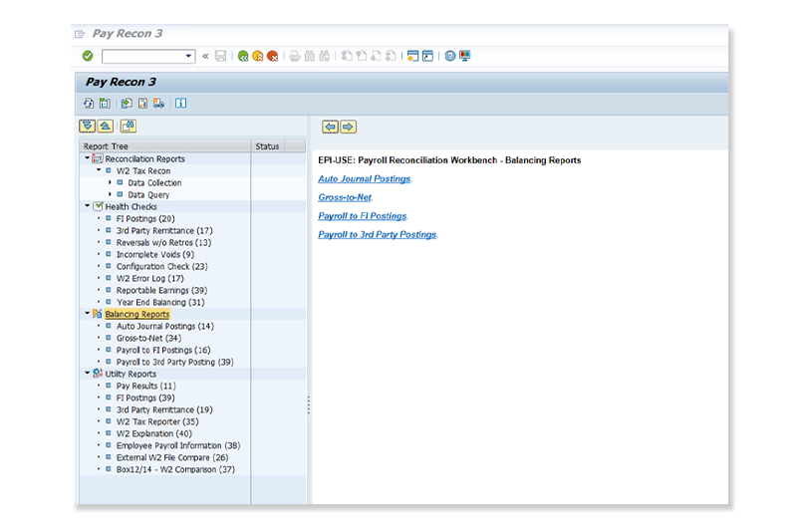Viewport: 797px width, 532px height.
Task: Open the Auto Journal Postings link
Action: tap(364, 179)
